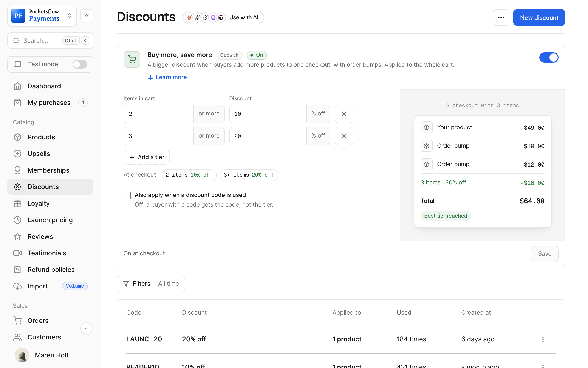Toggle Test mode switch
Screen dimensions: 588x368
(x=80, y=64)
